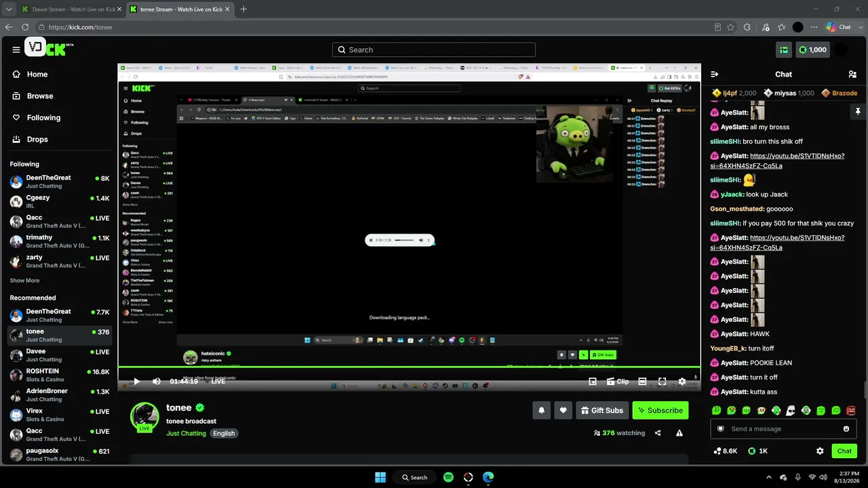Click the Kick search field

click(x=434, y=49)
